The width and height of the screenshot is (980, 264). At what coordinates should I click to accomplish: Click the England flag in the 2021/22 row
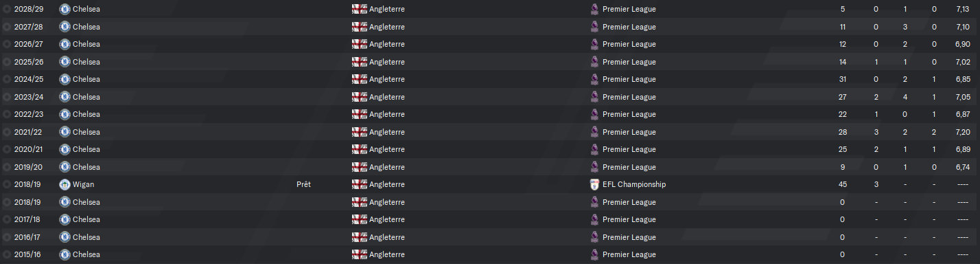(359, 132)
